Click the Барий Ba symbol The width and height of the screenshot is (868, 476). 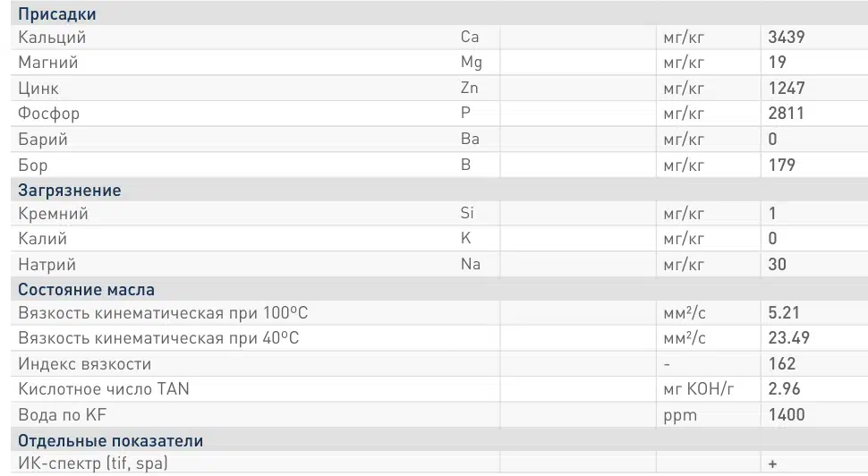pyautogui.click(x=470, y=139)
